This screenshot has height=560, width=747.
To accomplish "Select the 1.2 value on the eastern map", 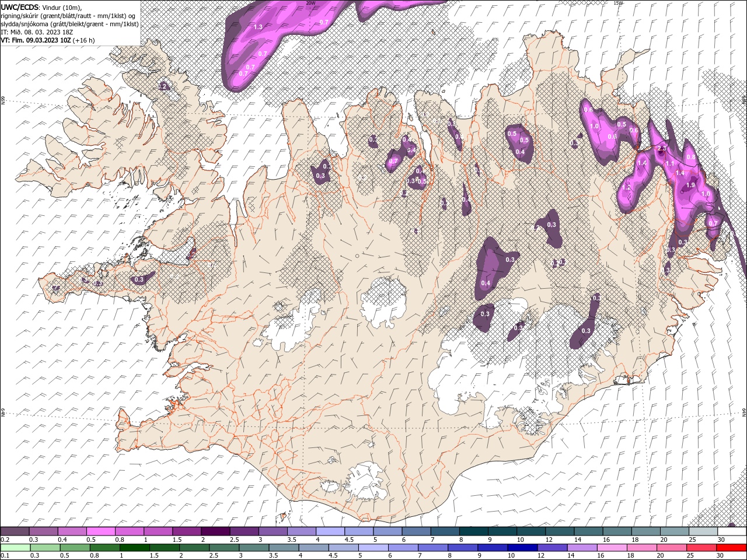I will (x=627, y=188).
